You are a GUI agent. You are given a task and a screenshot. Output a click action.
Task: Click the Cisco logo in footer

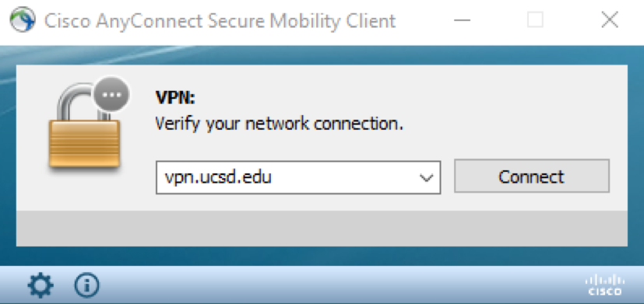pos(604,285)
